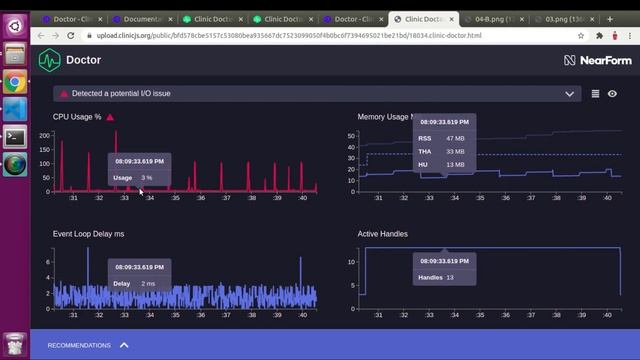
Task: Click the CPU usage red line chart
Action: click(186, 162)
